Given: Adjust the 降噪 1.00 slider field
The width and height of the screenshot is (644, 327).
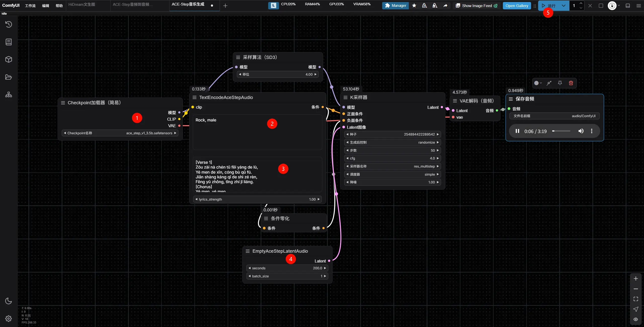Looking at the screenshot, I should (392, 182).
